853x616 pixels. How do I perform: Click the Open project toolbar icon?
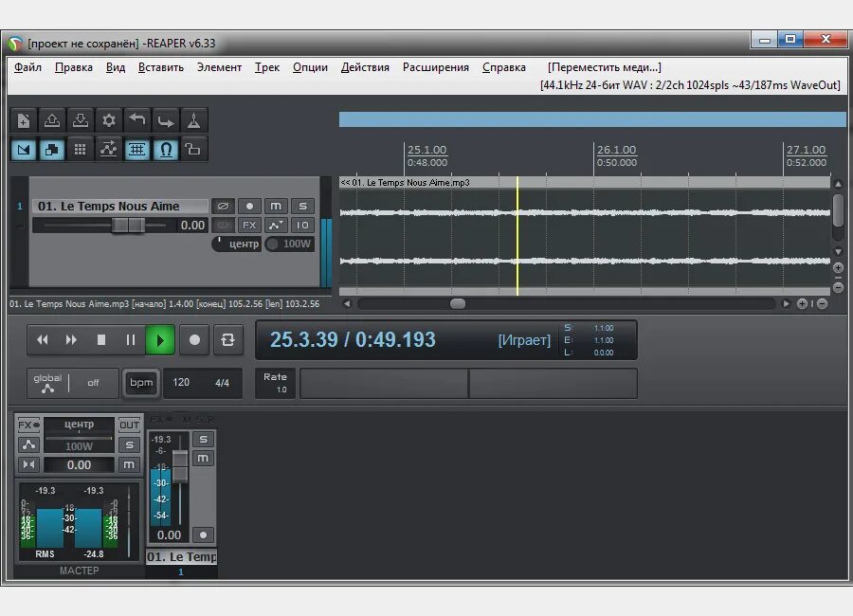[x=52, y=120]
